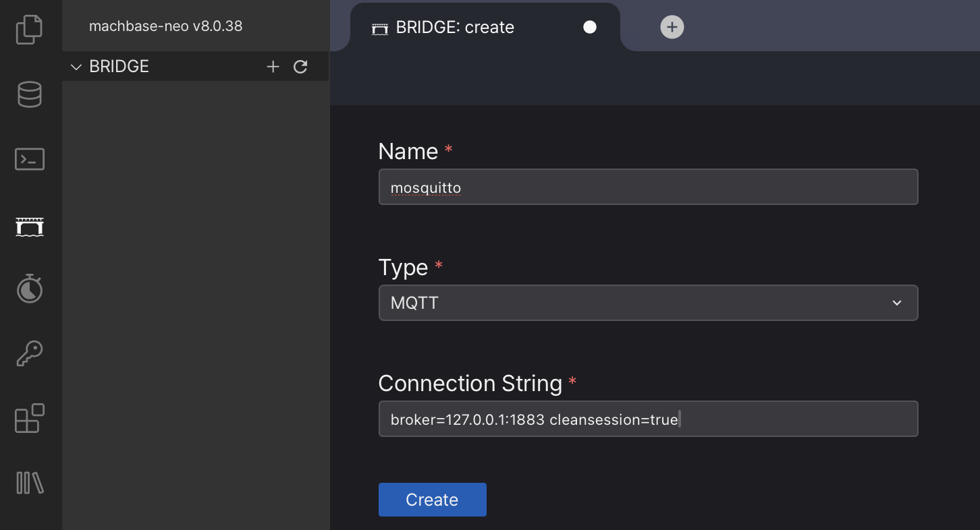Open the library books sidebar icon
980x530 pixels.
coord(30,483)
